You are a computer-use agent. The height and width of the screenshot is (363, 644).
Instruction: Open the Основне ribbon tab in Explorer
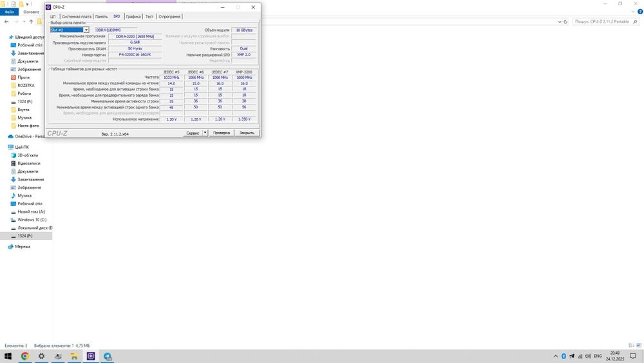tap(31, 12)
